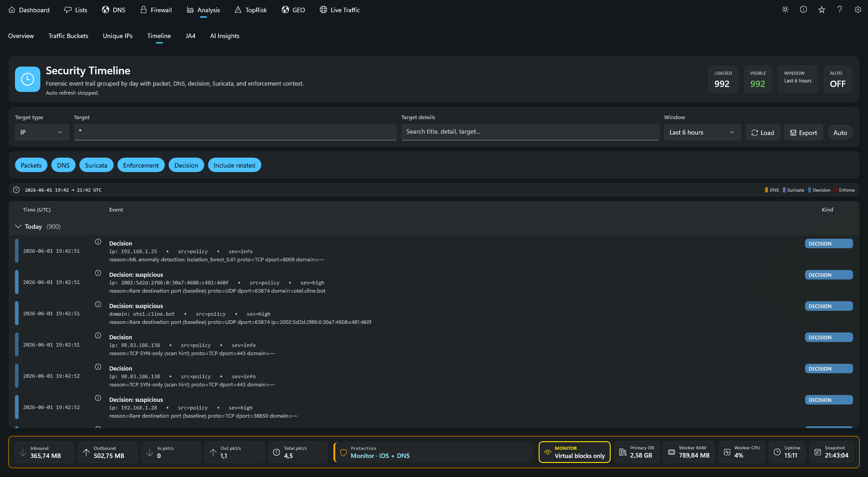Click the Time (UTC) column header

37,210
